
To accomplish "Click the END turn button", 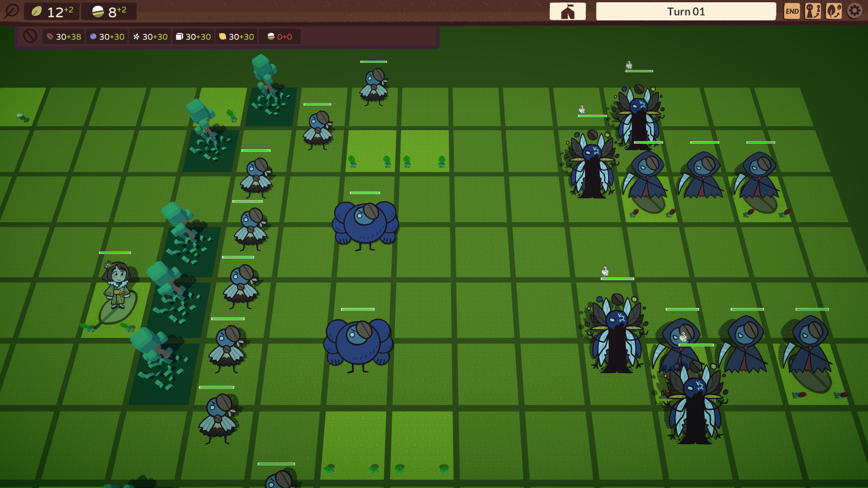I will click(x=793, y=11).
